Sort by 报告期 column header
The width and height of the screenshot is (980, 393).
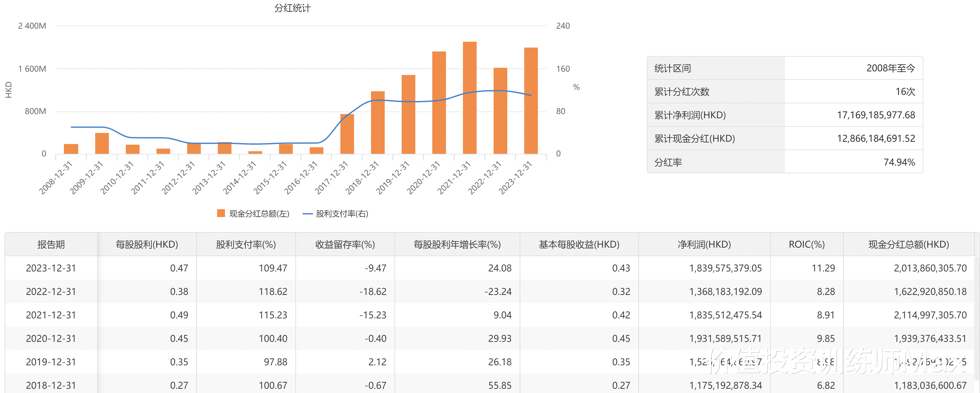point(51,244)
